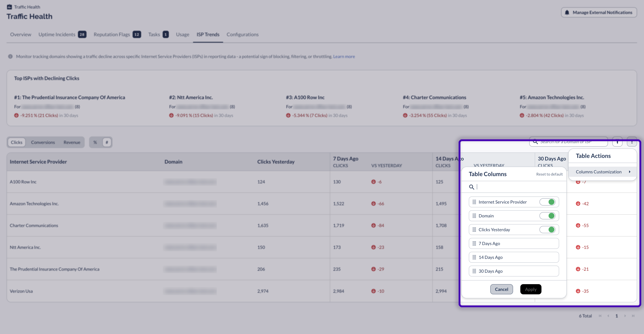This screenshot has width=644, height=334.
Task: Switch the table metric to Clicks
Action: point(17,142)
